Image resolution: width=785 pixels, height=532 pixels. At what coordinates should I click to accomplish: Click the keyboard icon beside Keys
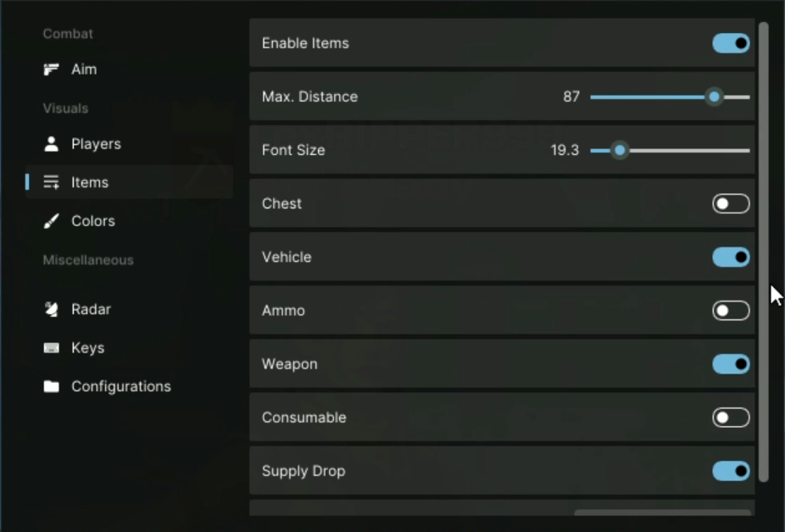52,348
